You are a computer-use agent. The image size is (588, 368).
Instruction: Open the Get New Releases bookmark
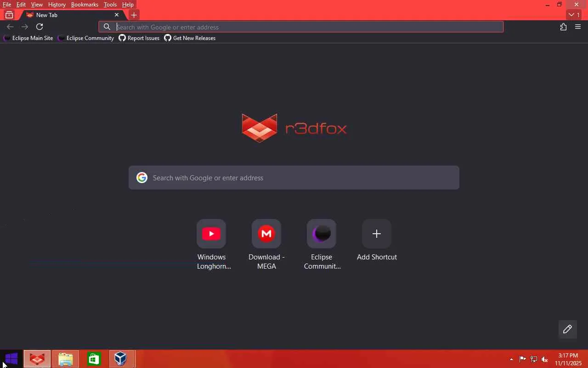190,38
